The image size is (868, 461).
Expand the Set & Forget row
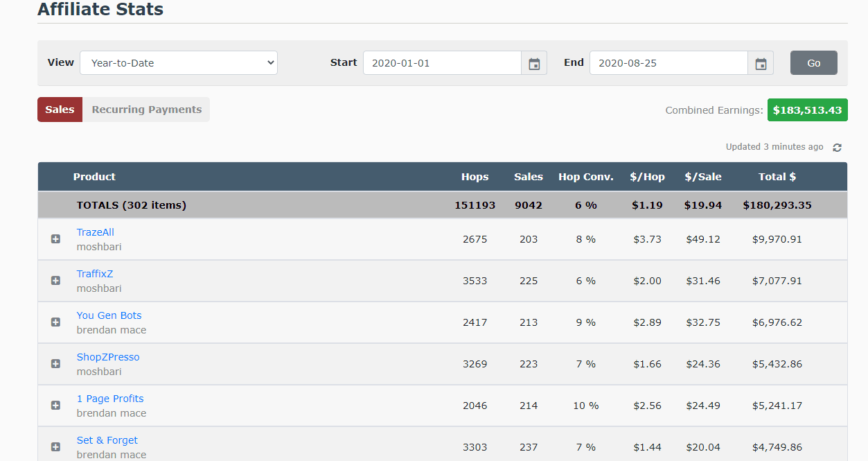click(55, 447)
